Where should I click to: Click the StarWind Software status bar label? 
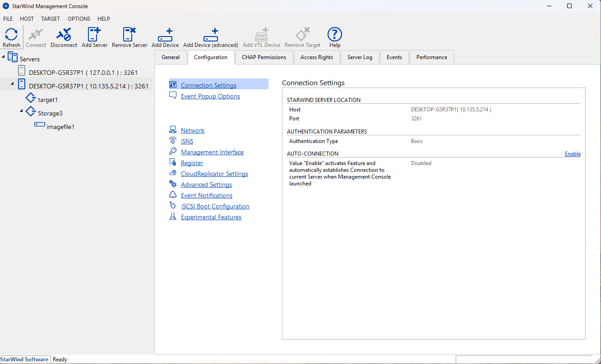click(24, 359)
